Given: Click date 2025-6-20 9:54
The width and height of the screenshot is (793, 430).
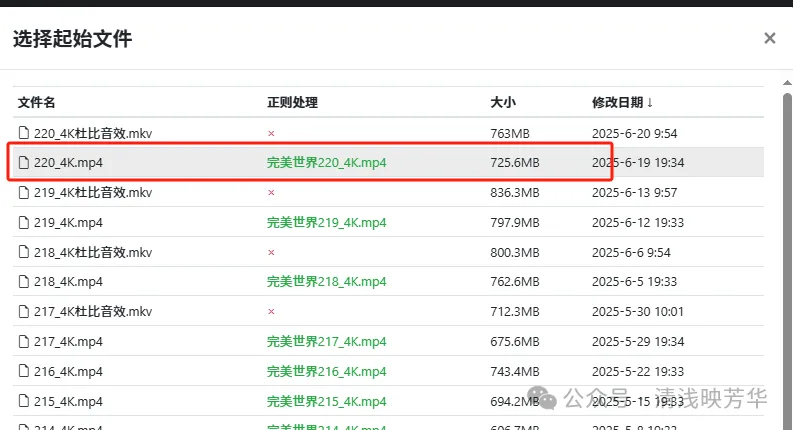Looking at the screenshot, I should tap(635, 133).
